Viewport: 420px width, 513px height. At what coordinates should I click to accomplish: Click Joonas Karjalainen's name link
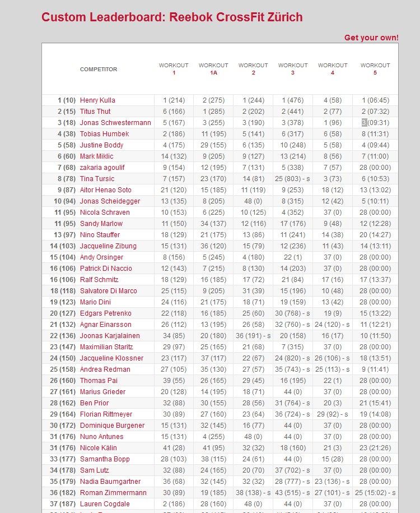110,336
